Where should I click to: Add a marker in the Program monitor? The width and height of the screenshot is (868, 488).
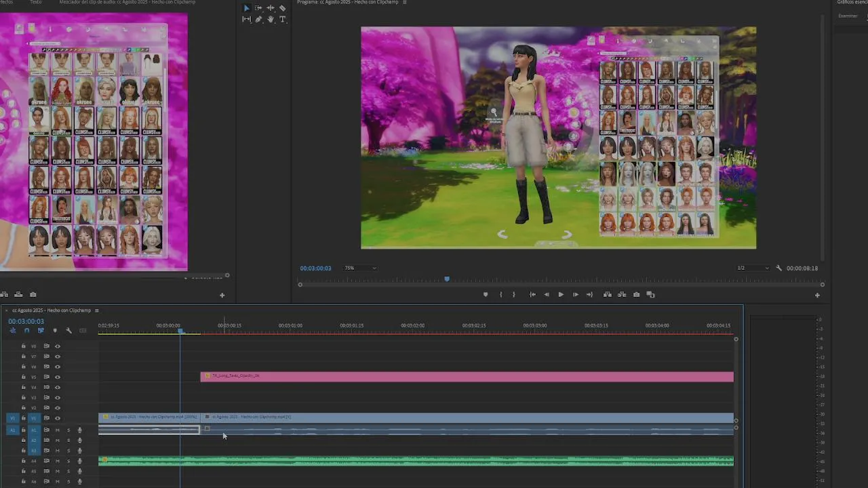pos(485,295)
